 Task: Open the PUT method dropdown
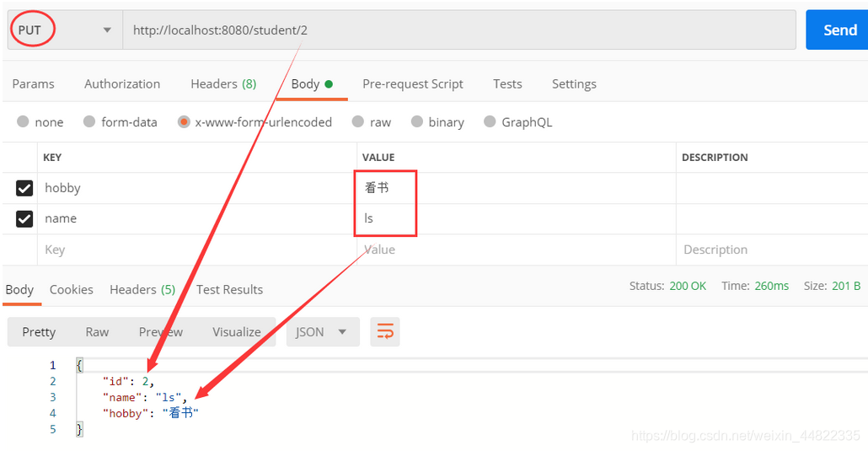point(65,30)
